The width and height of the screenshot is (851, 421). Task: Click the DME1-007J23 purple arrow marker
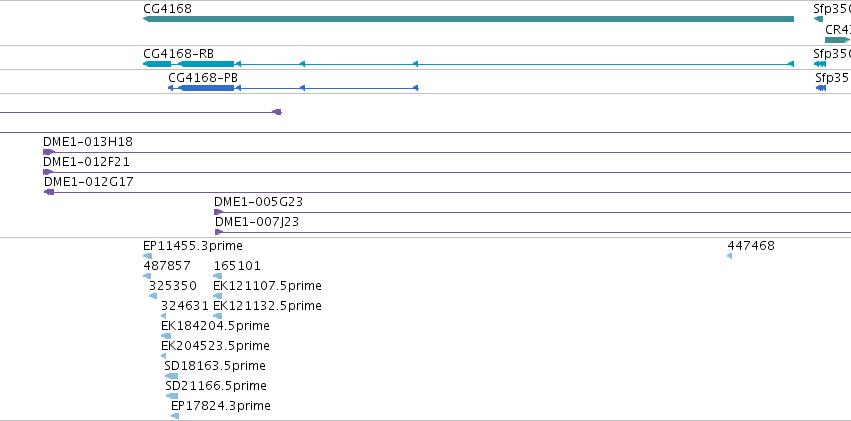[219, 232]
